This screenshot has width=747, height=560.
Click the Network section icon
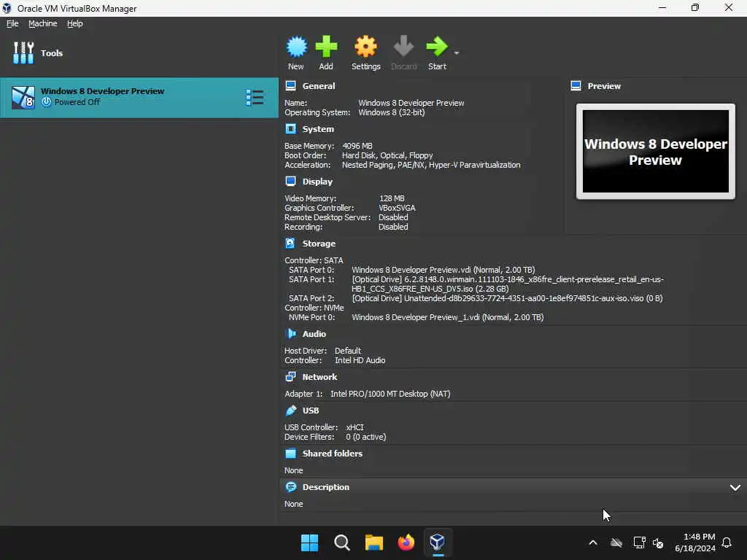coord(290,377)
